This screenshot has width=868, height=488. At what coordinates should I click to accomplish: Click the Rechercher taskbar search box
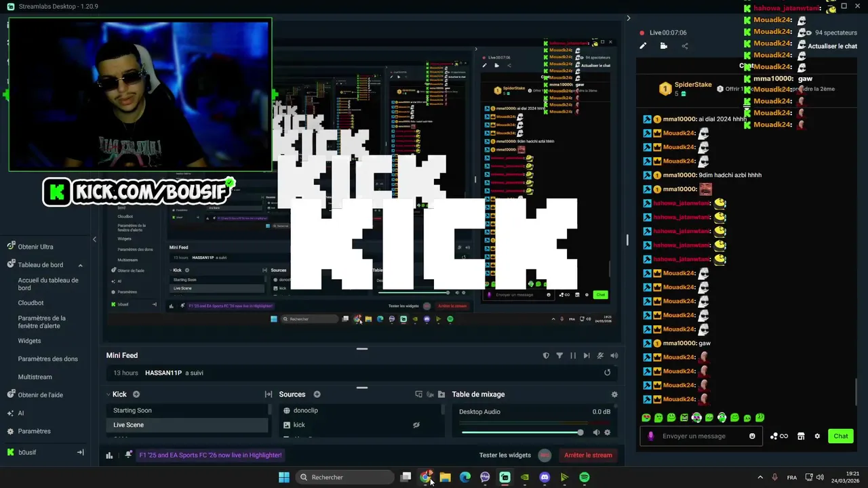coord(345,477)
